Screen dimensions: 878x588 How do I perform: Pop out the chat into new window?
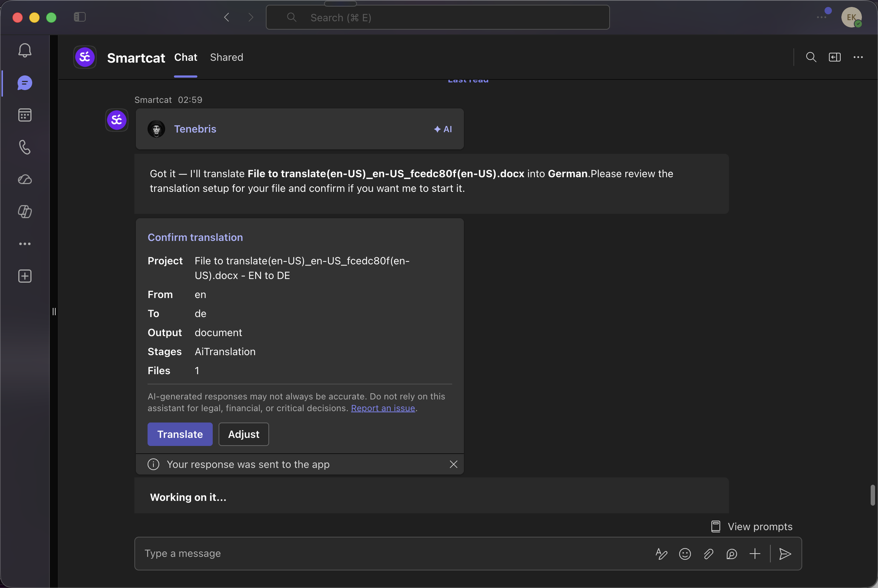(x=834, y=57)
